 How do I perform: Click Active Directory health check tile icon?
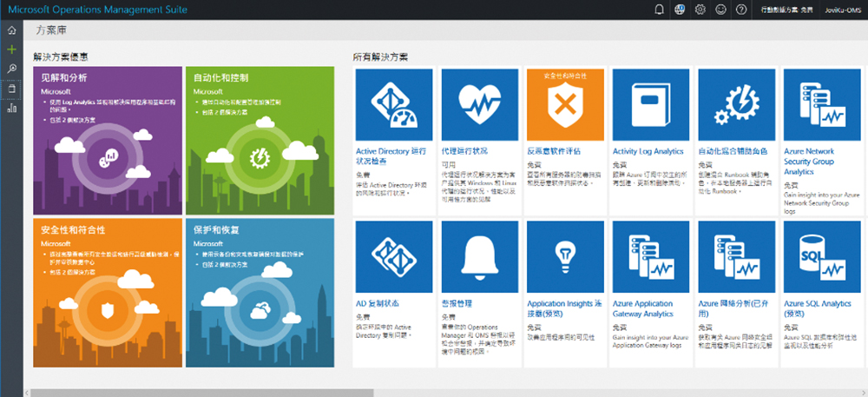click(394, 104)
